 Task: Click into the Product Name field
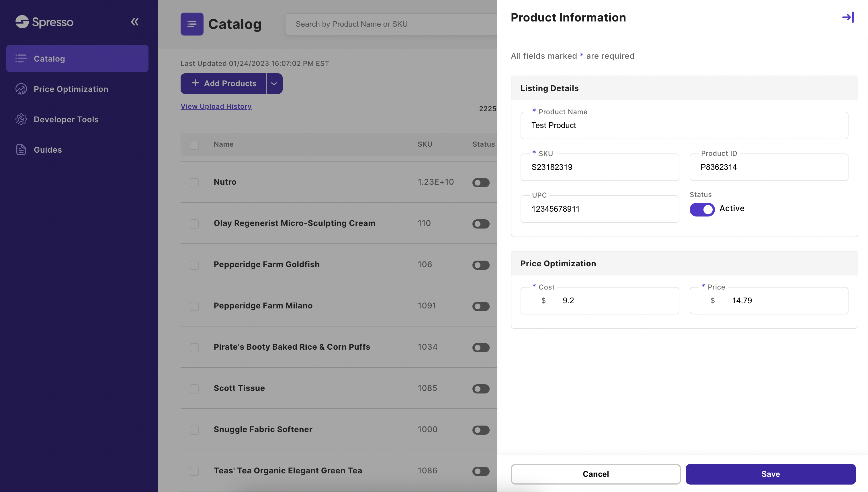(x=684, y=125)
